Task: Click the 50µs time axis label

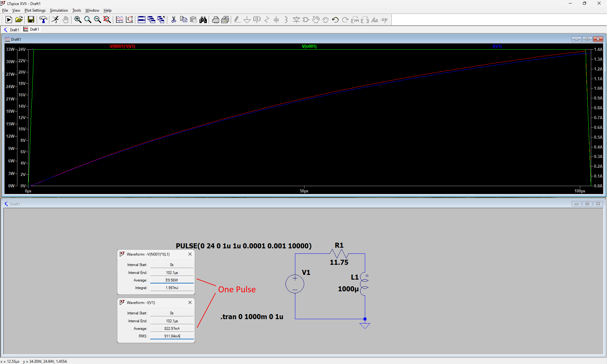Action: 304,191
